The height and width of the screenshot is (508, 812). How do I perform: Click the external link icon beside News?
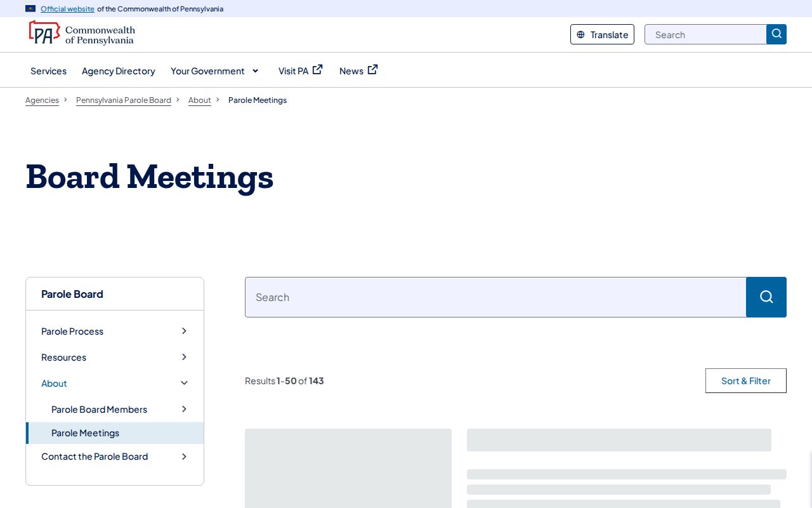(x=373, y=70)
